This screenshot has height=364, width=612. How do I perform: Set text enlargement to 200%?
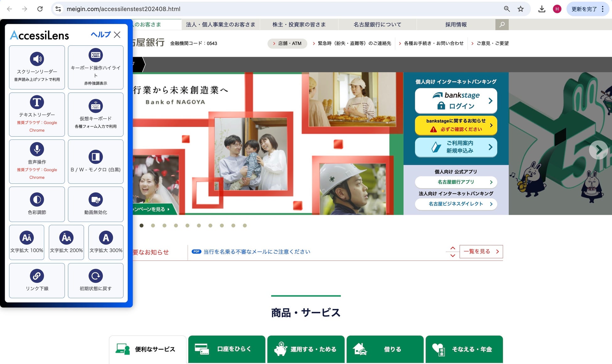click(x=66, y=242)
